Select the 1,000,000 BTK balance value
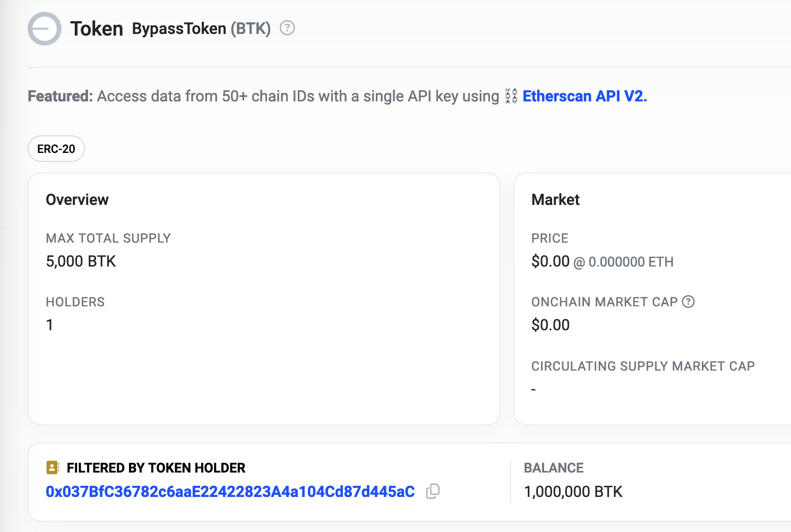The image size is (791, 532). (573, 492)
